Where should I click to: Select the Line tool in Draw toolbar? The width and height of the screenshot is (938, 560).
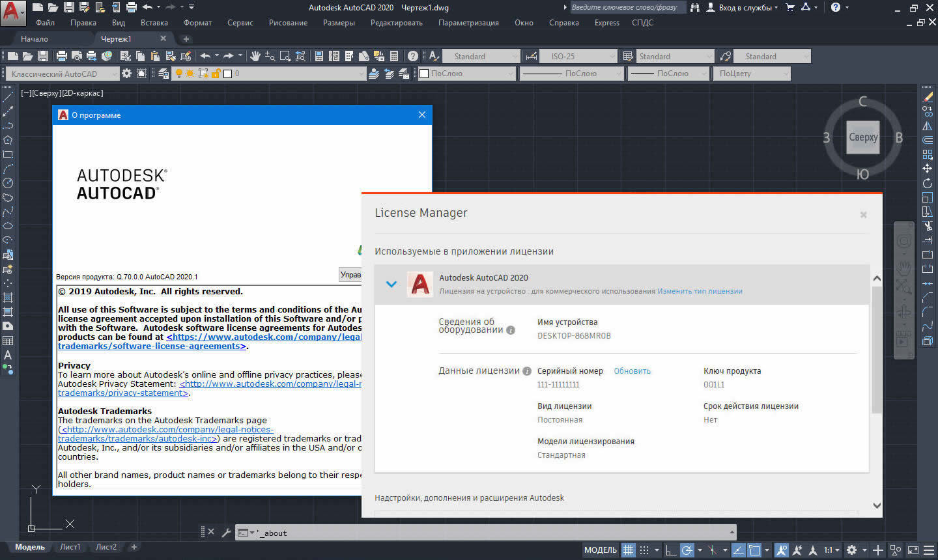(8, 97)
